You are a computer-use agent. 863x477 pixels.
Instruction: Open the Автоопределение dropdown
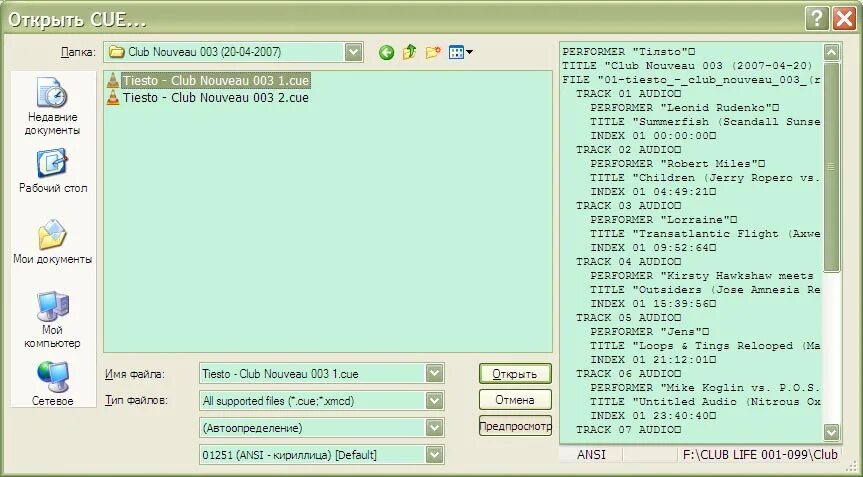click(434, 427)
